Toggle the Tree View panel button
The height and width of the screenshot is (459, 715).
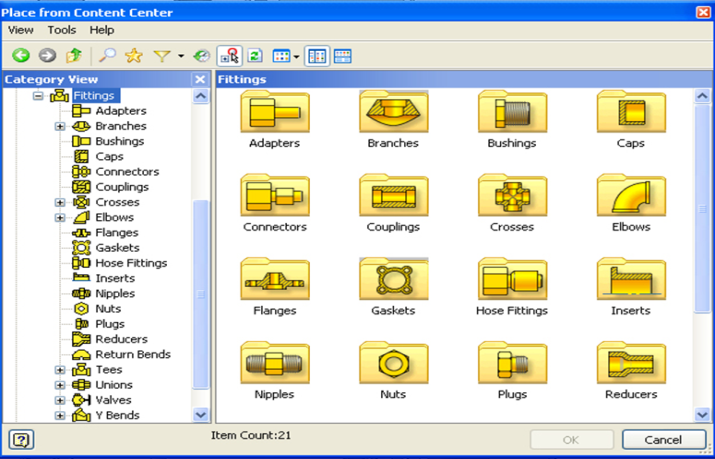coord(317,56)
